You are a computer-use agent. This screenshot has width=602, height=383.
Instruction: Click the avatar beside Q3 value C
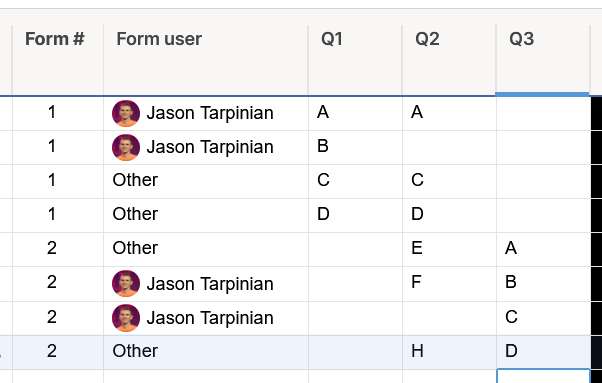point(126,318)
